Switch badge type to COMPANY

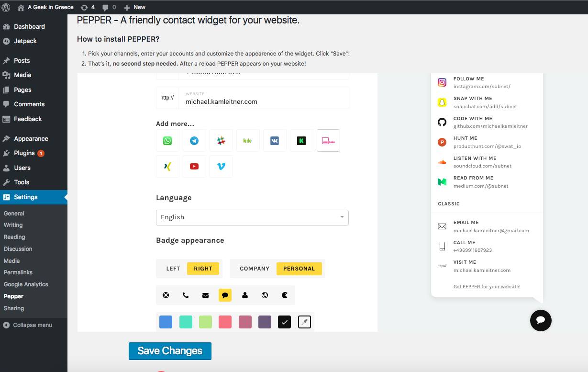(x=255, y=269)
